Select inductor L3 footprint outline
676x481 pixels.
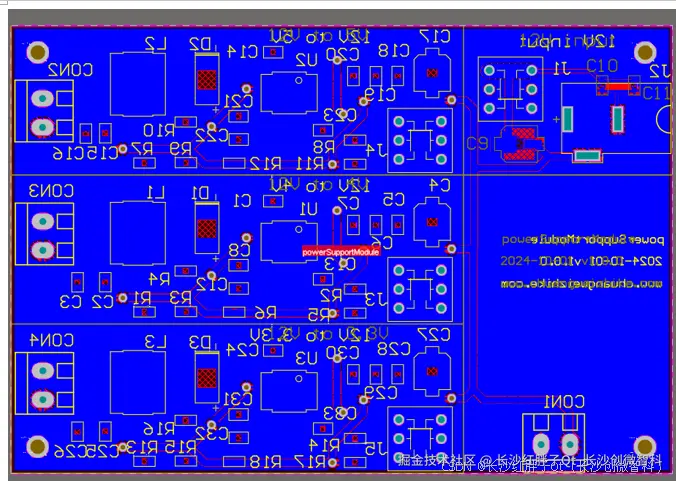click(x=138, y=382)
